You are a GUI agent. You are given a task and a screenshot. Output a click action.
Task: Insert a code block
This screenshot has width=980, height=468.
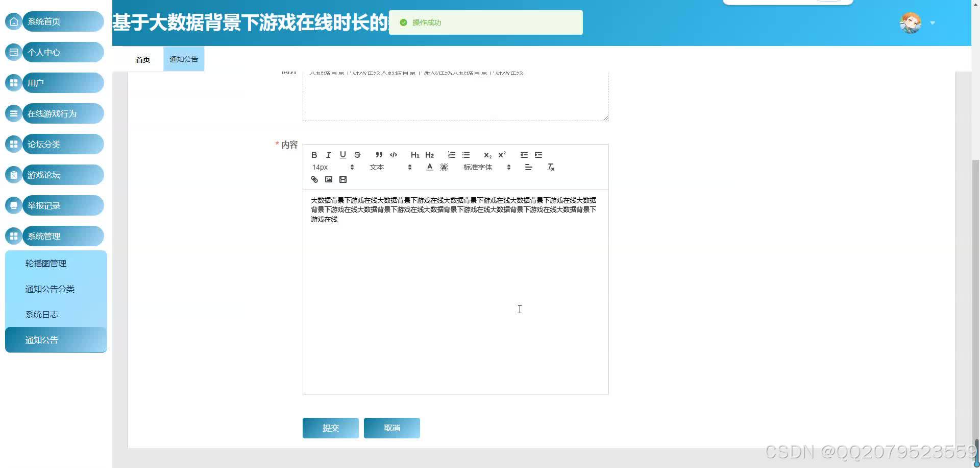click(394, 155)
